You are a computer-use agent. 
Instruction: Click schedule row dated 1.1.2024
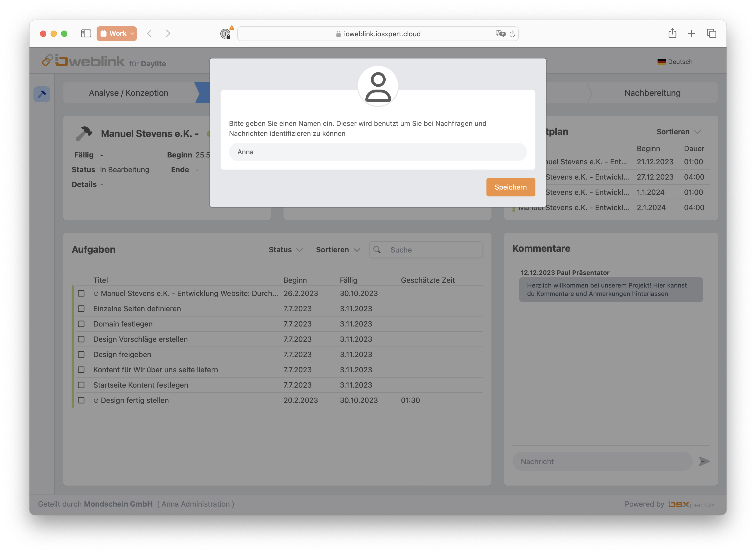[627, 192]
